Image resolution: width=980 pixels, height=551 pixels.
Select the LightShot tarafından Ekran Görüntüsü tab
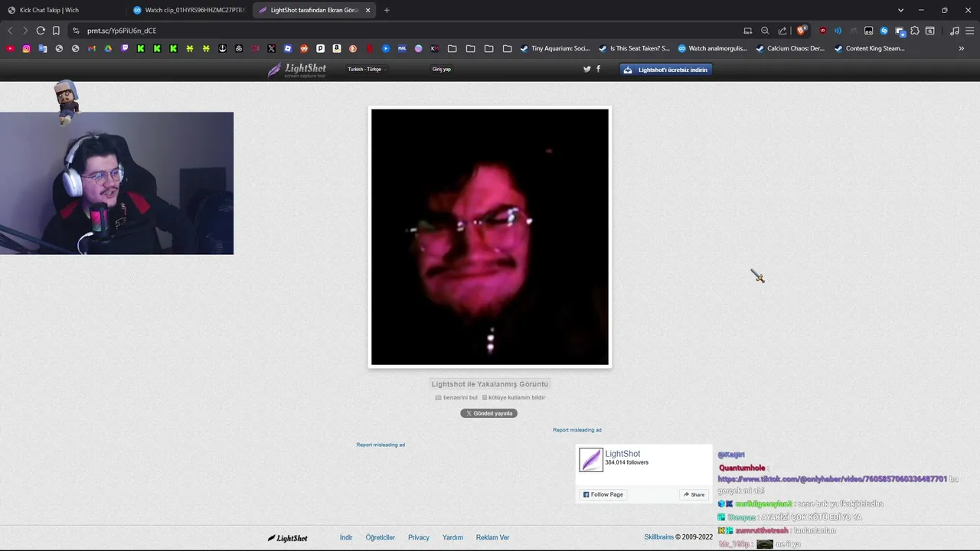314,10
